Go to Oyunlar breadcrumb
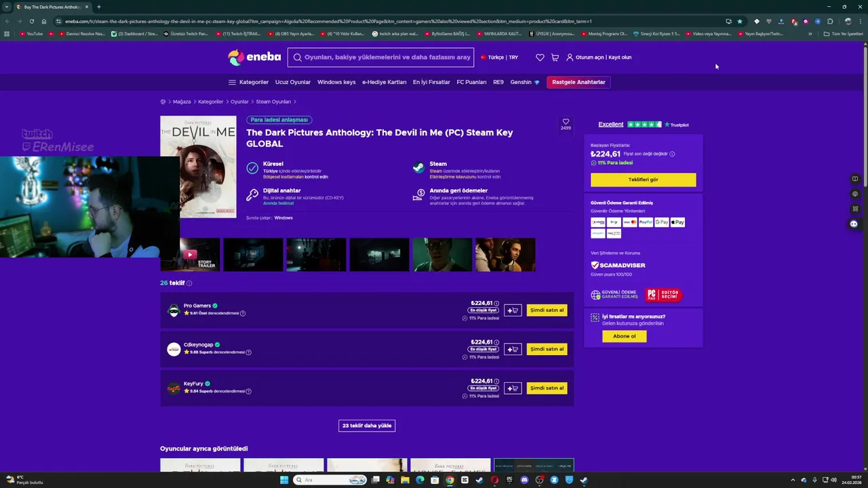The height and width of the screenshot is (488, 868). click(239, 102)
